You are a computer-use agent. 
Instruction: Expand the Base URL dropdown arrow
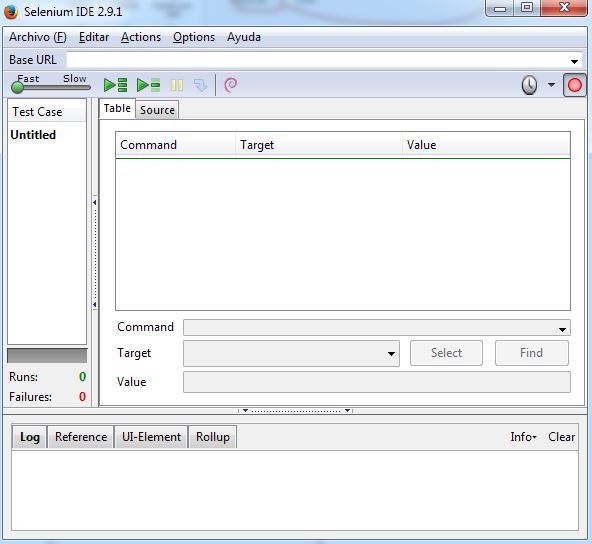[574, 61]
